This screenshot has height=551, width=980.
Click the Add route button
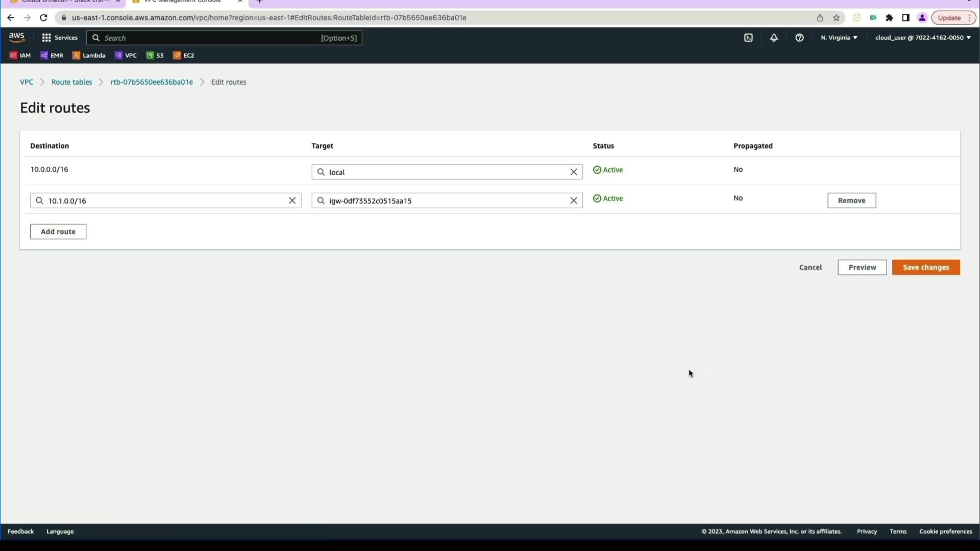coord(58,232)
